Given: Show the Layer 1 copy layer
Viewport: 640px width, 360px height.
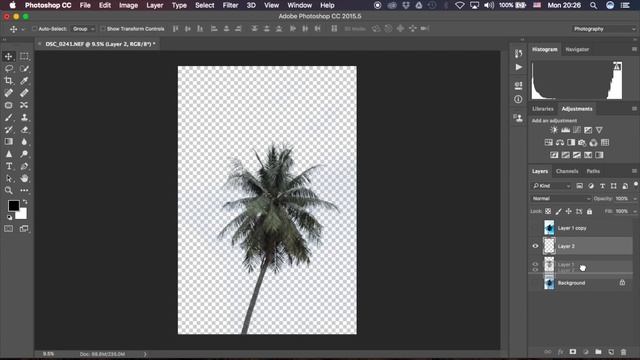Looking at the screenshot, I should pyautogui.click(x=535, y=228).
